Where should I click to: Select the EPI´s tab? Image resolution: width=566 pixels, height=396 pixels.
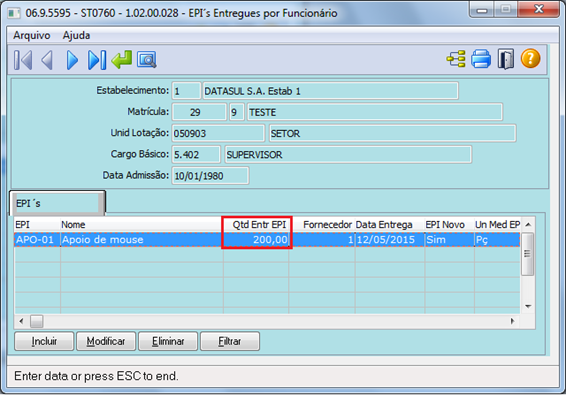(57, 203)
